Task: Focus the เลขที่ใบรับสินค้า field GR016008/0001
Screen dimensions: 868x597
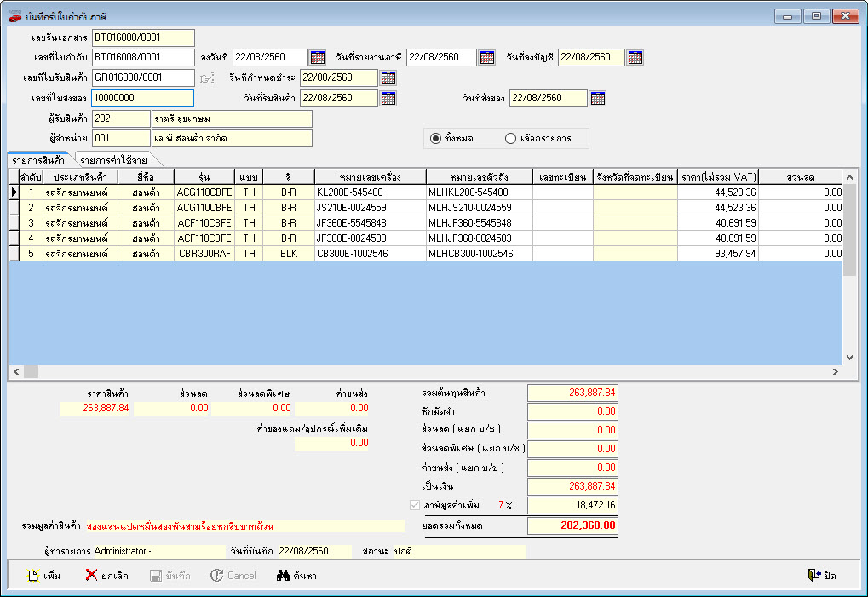Action: click(x=143, y=77)
